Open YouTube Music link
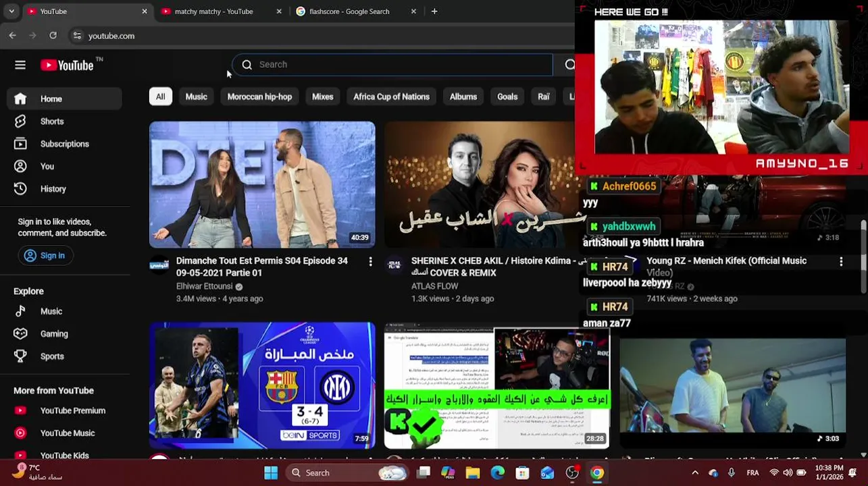 point(64,433)
